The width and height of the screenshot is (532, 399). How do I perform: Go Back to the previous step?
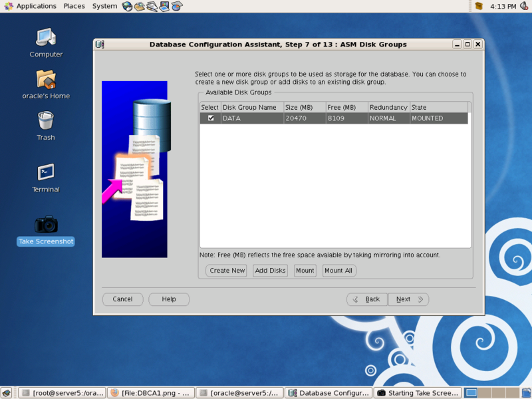pyautogui.click(x=367, y=299)
